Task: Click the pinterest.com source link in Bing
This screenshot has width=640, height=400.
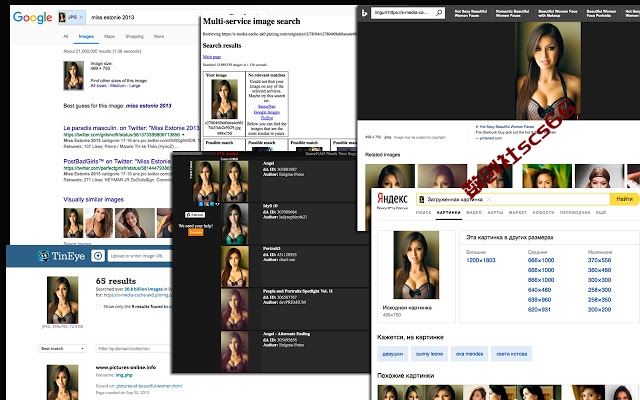Action: click(491, 138)
